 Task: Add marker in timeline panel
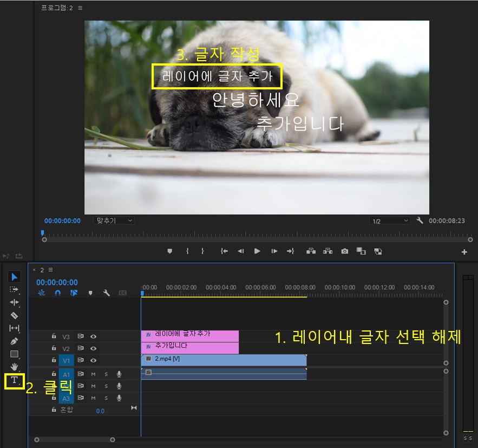click(x=90, y=293)
